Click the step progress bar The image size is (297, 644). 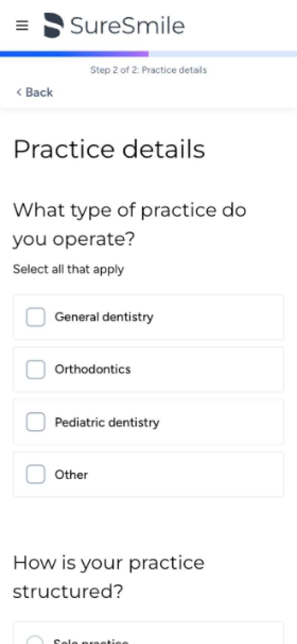(148, 54)
